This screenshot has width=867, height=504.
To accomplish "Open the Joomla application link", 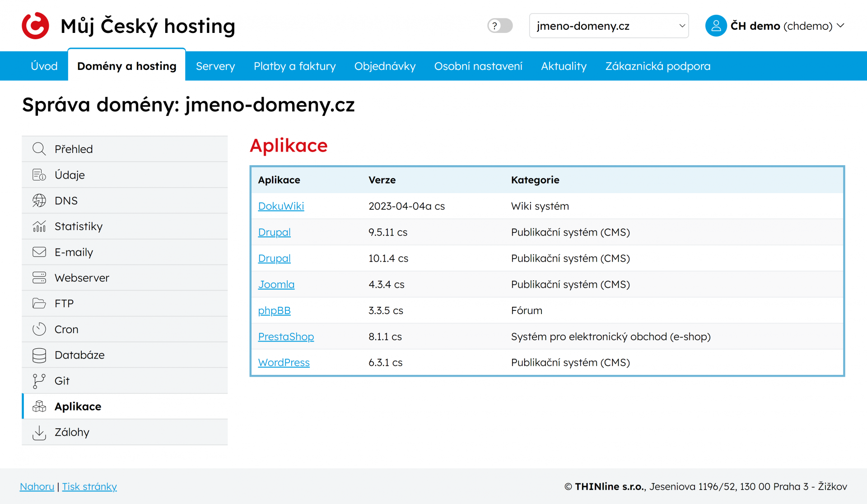I will (x=276, y=285).
